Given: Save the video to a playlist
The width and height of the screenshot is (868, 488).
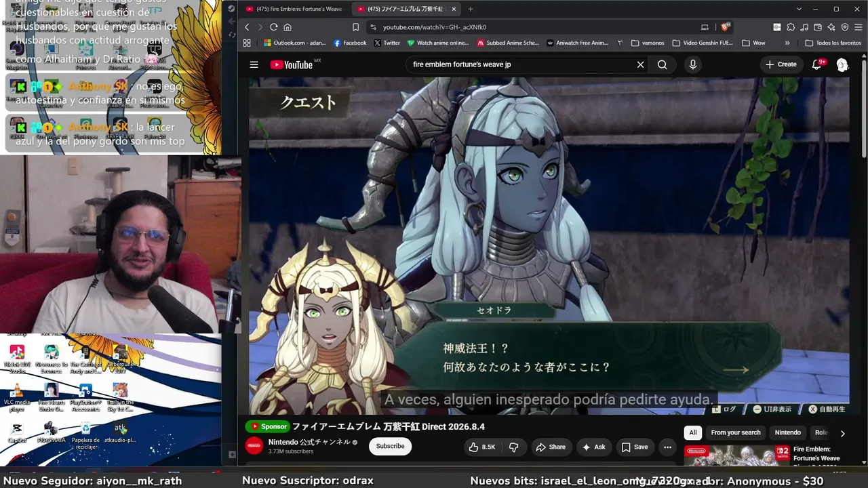Looking at the screenshot, I should pyautogui.click(x=635, y=447).
